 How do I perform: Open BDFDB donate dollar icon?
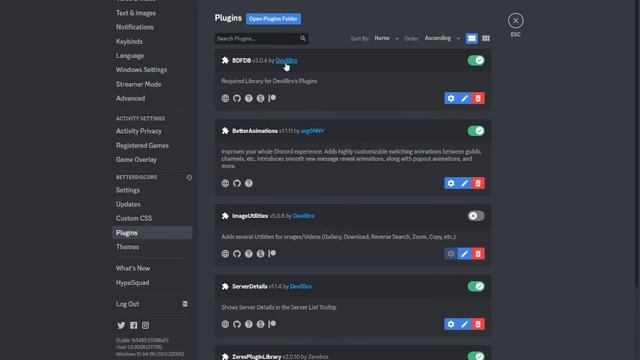(260, 98)
